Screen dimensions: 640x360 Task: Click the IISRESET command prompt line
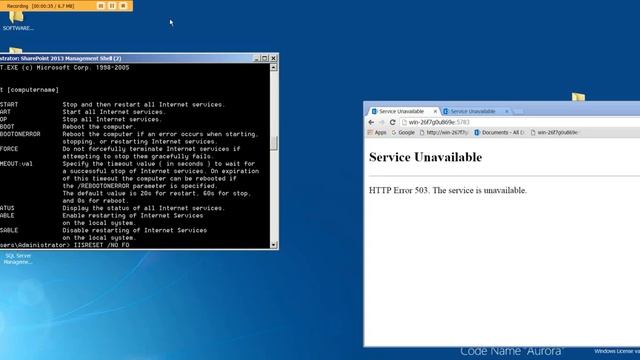[64, 245]
